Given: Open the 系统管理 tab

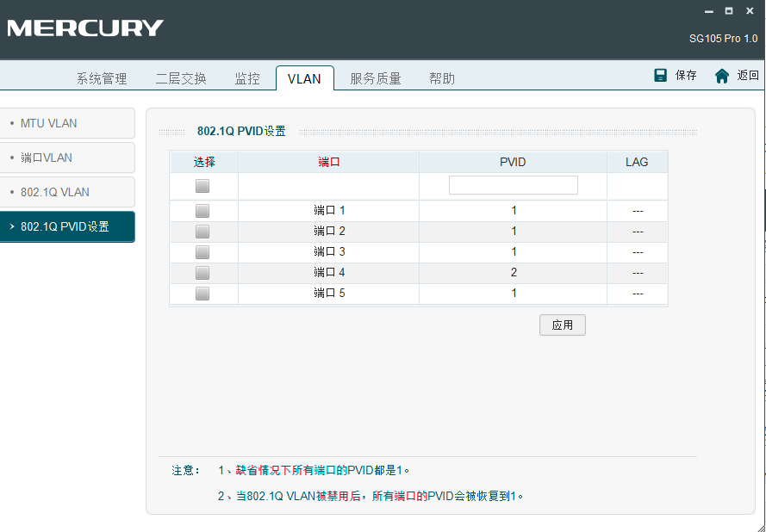Looking at the screenshot, I should tap(102, 79).
